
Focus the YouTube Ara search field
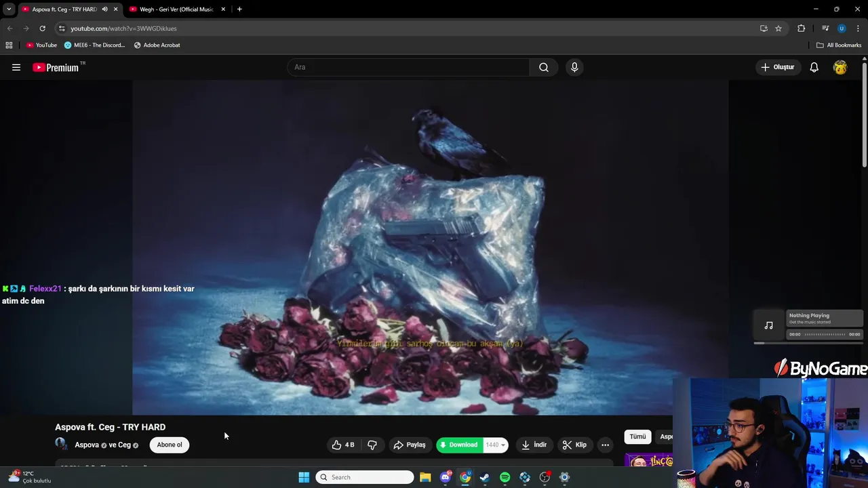(x=408, y=67)
